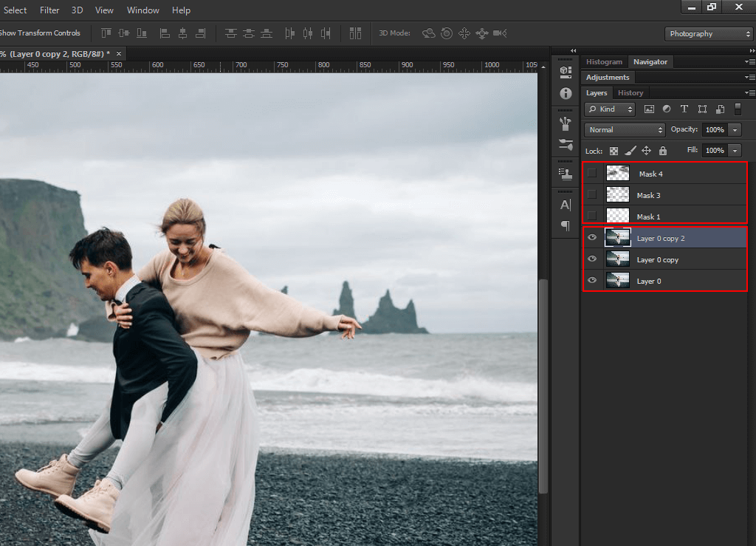The width and height of the screenshot is (756, 546).
Task: Click Distribute left edges icon
Action: coord(289,33)
